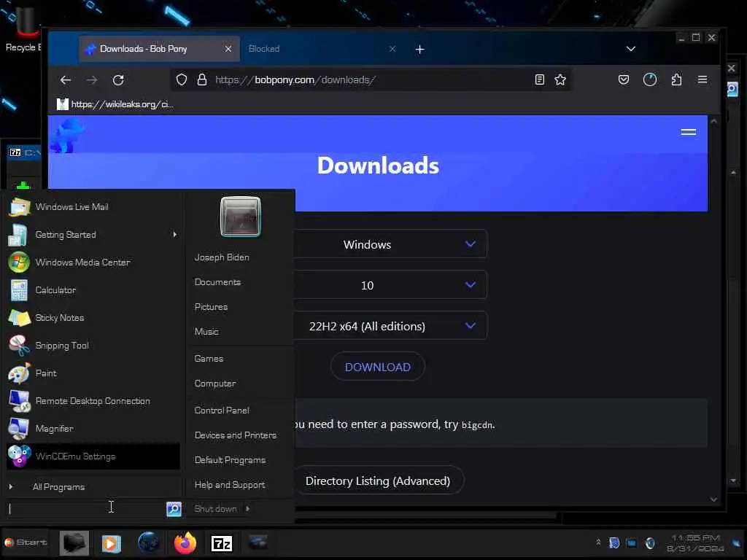Image resolution: width=747 pixels, height=560 pixels.
Task: Open Help and Support
Action: click(x=230, y=484)
